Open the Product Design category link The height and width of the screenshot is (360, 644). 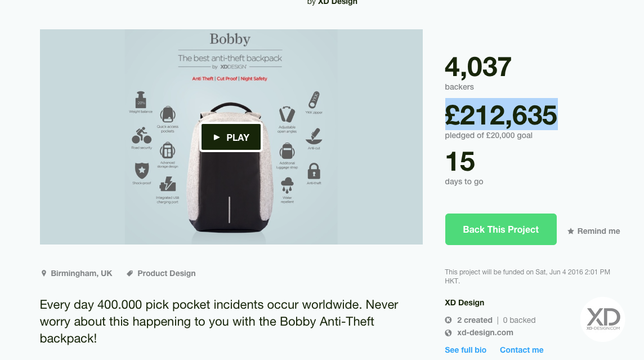coord(166,273)
